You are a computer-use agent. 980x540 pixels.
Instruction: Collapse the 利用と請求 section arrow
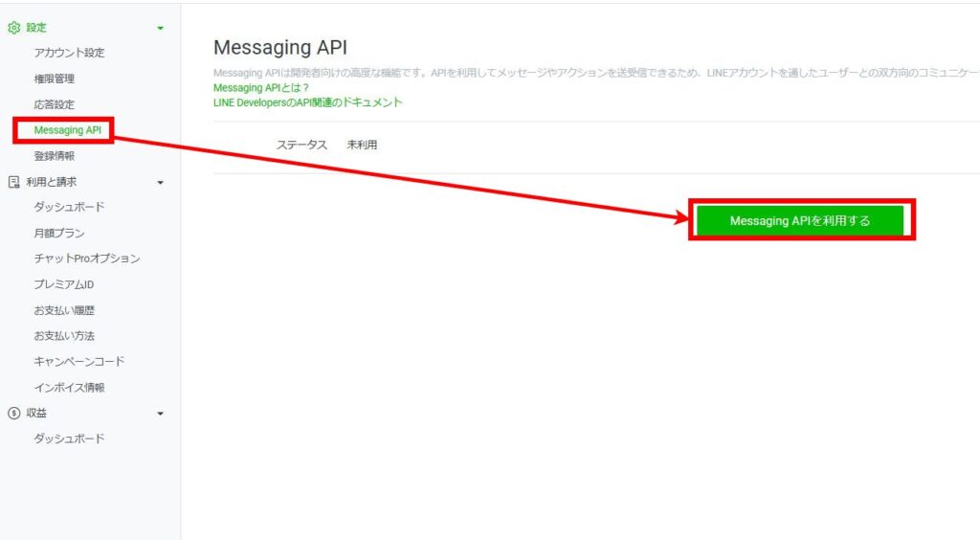pos(161,182)
